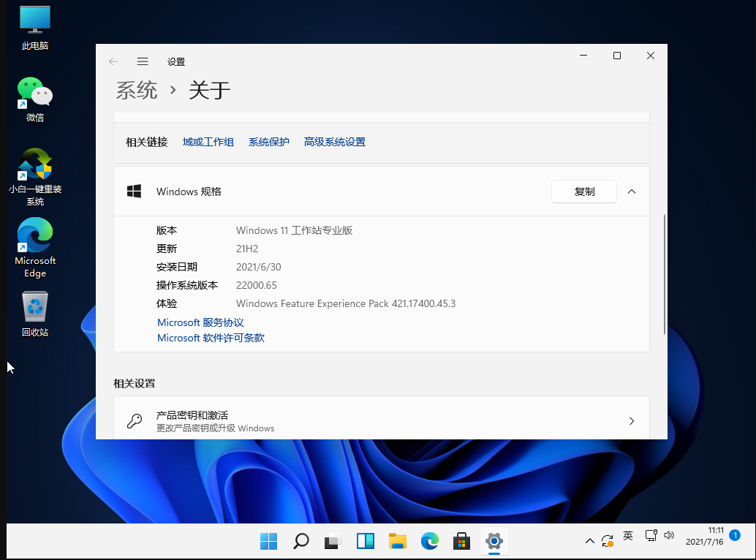Viewport: 756px width, 560px height.
Task: Open Microsoft 服务协议 link
Action: (x=200, y=322)
